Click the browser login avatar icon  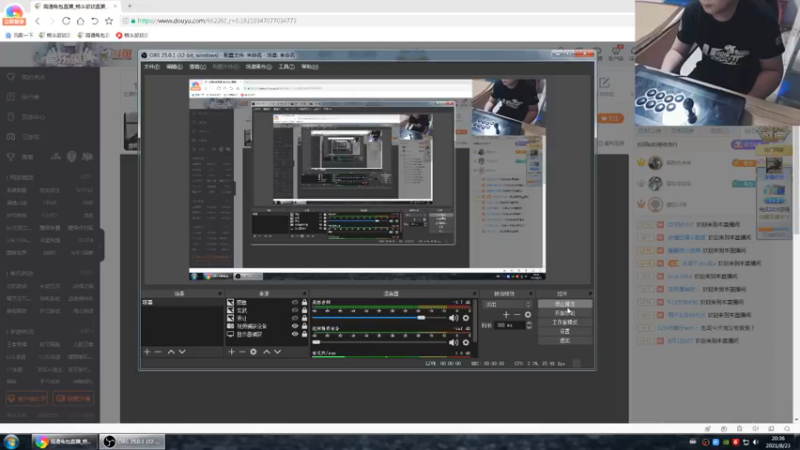point(14,14)
